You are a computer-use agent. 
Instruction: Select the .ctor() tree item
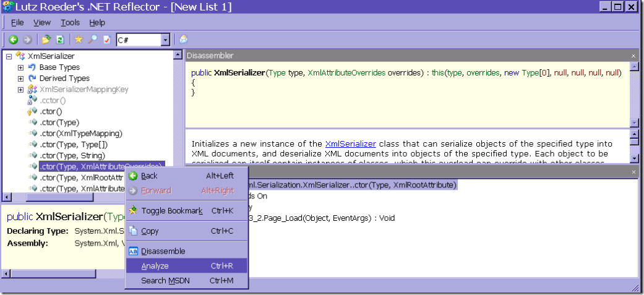(51, 111)
